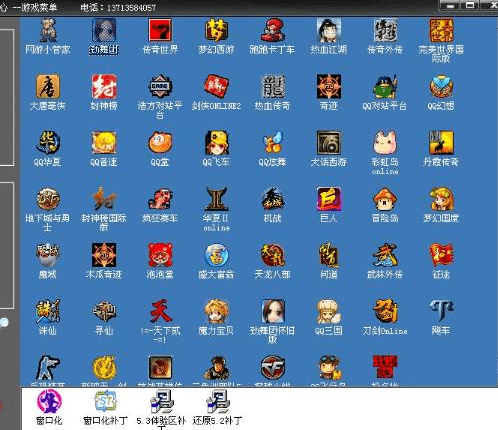Launch QQ音速 game icon
This screenshot has height=430, width=498.
104,143
